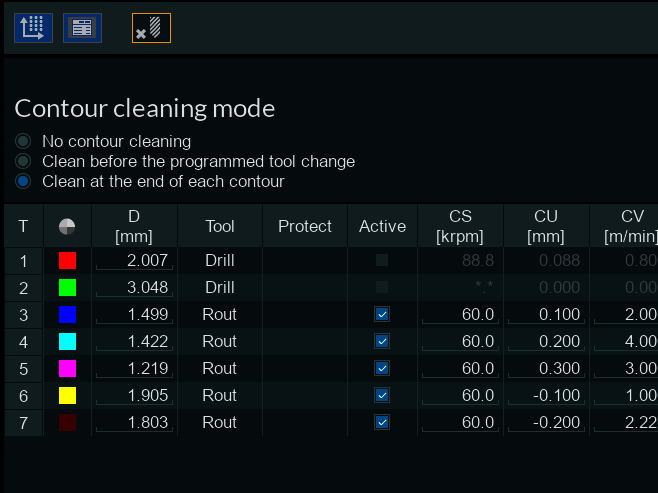Click CU field showing 0.300

546,368
